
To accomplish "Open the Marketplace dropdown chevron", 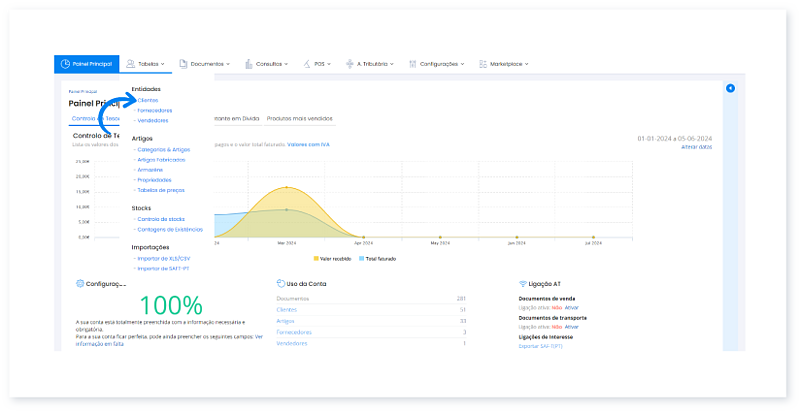I will point(526,64).
